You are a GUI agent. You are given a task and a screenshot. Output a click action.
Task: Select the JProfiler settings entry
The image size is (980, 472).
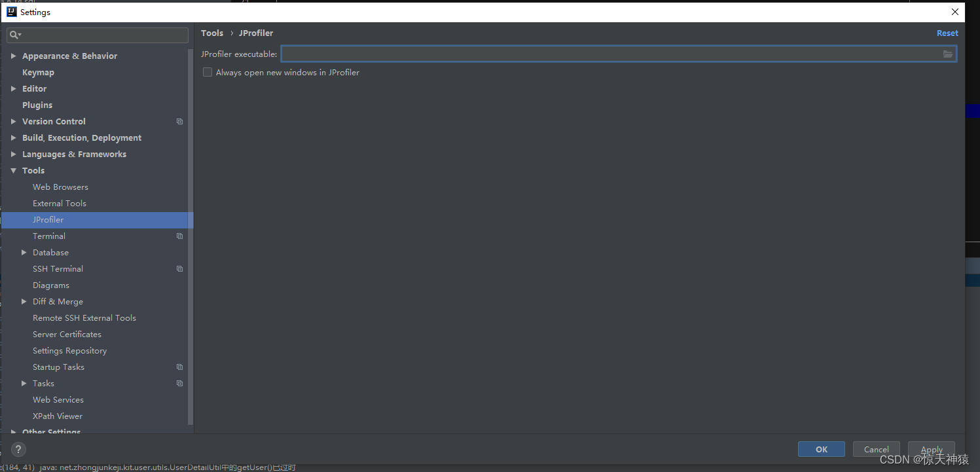97,220
